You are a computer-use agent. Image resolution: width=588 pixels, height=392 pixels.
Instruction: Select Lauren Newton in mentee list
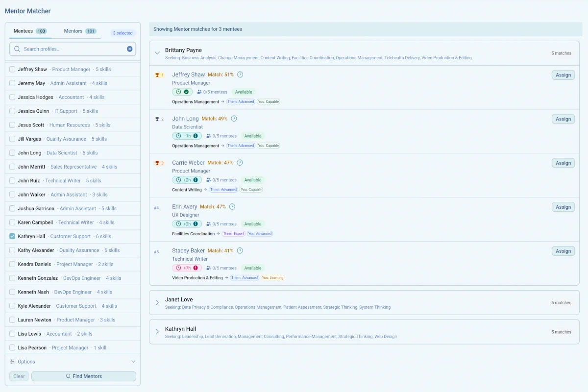73,319
